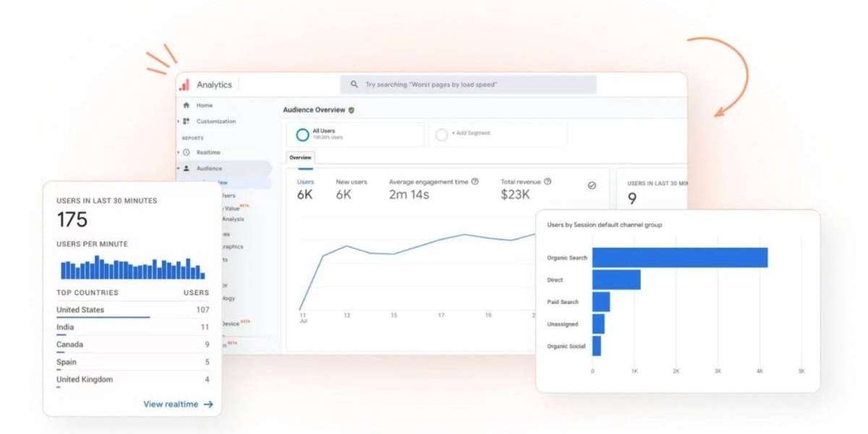Click the search magnifier icon
The height and width of the screenshot is (434, 868).
click(354, 85)
